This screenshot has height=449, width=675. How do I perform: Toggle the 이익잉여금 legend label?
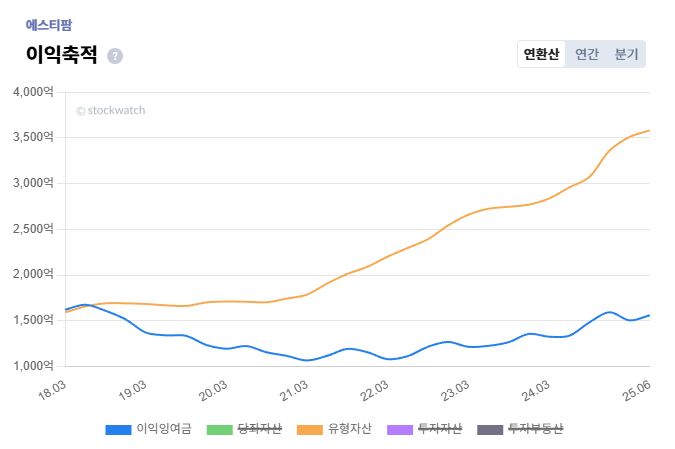point(164,429)
